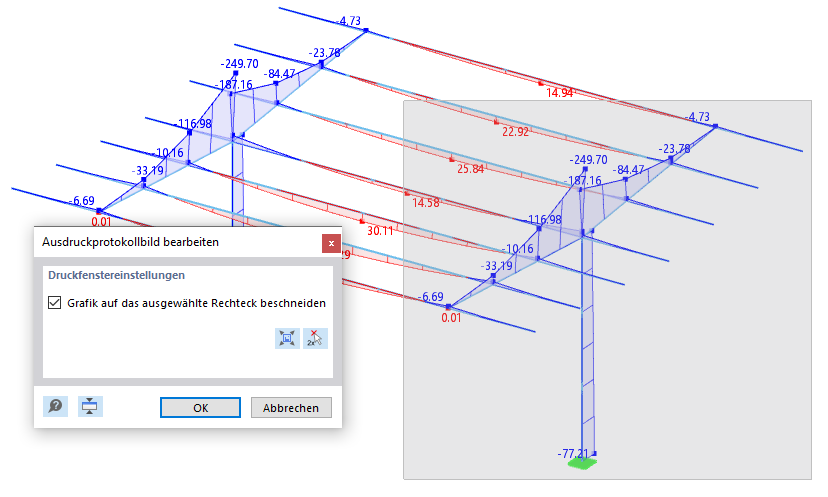Confirm the dialog with OK

point(201,408)
